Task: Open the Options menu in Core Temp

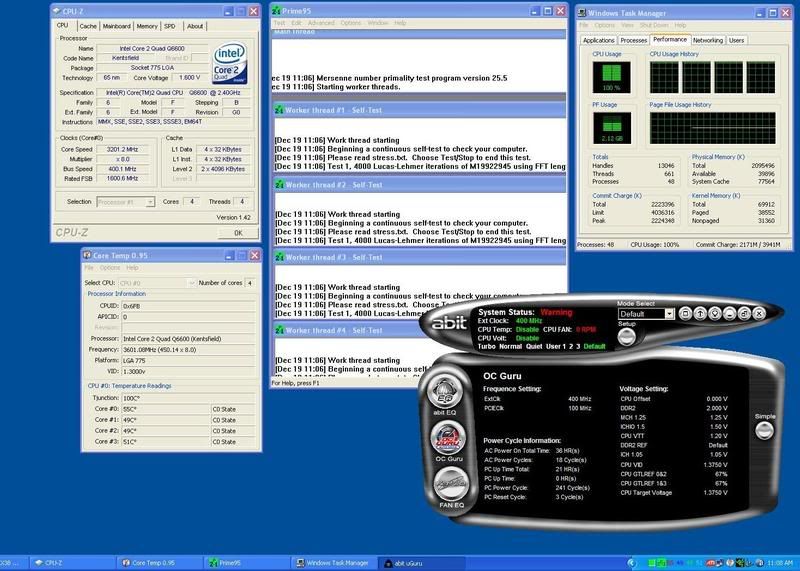Action: tap(110, 268)
